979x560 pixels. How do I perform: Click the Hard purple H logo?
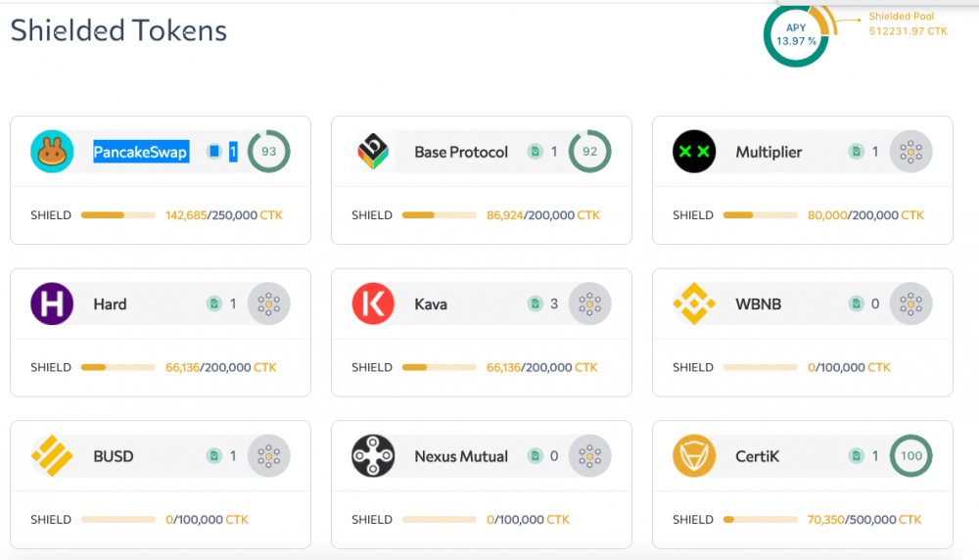pos(52,303)
